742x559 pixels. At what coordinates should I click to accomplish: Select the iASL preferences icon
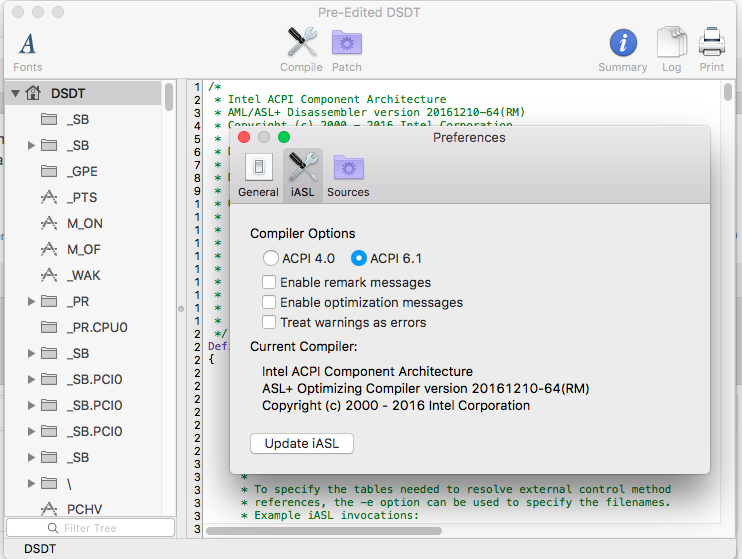302,173
